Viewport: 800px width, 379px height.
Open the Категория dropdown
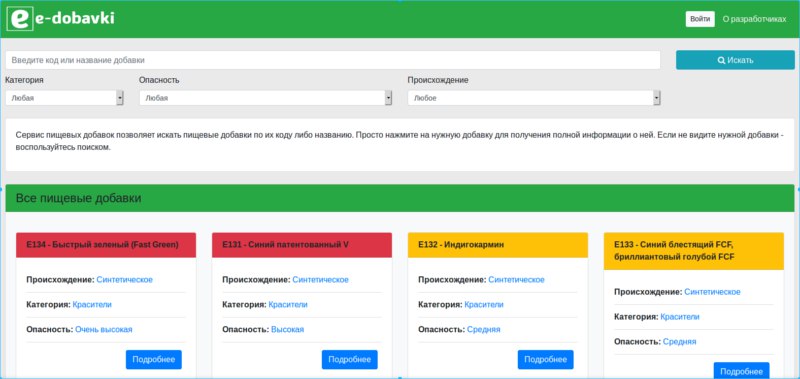pyautogui.click(x=64, y=98)
